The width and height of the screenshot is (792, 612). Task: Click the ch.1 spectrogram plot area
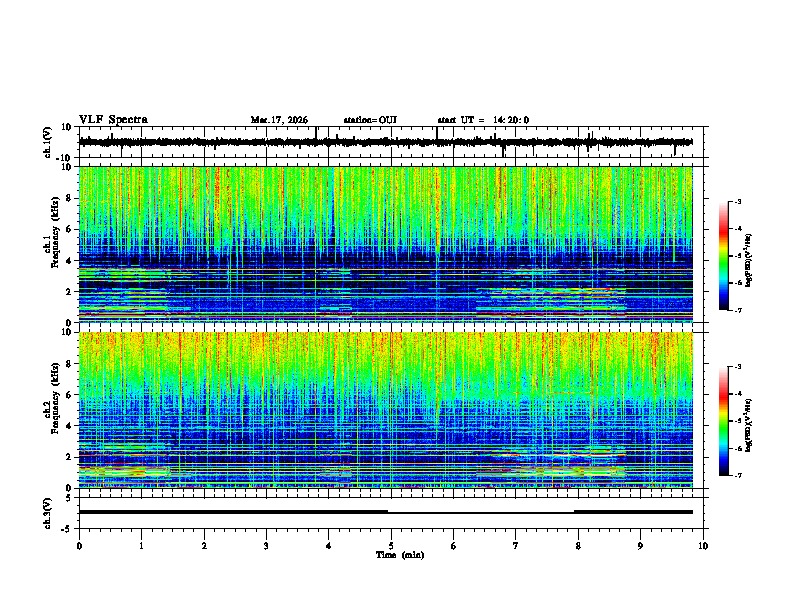[x=386, y=244]
